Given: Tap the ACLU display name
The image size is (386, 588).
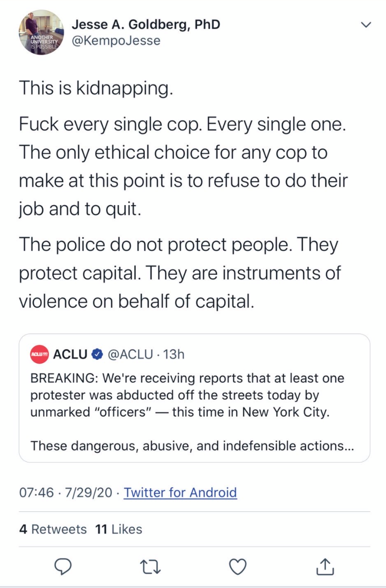Looking at the screenshot, I should pyautogui.click(x=70, y=354).
